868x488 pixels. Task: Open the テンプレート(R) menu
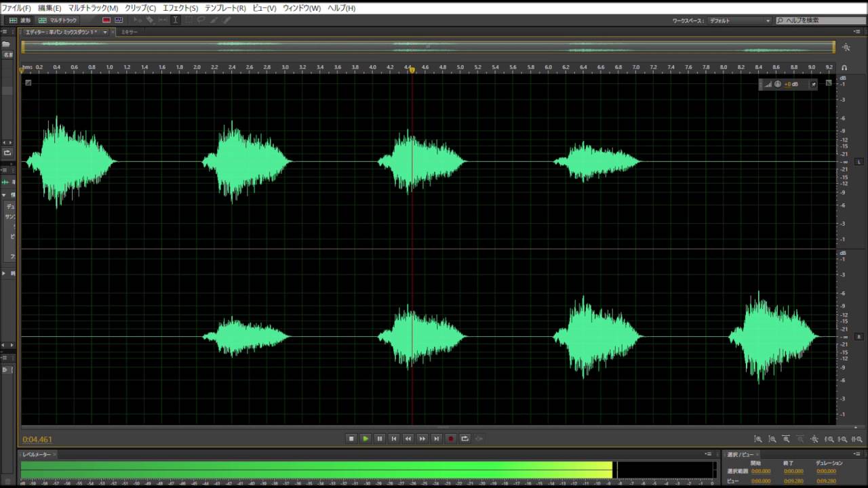click(x=225, y=8)
